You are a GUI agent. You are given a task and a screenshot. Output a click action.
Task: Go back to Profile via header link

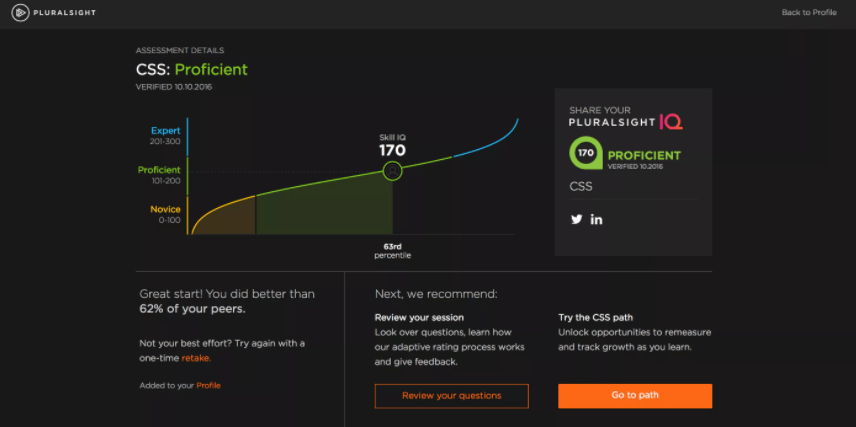(x=808, y=12)
